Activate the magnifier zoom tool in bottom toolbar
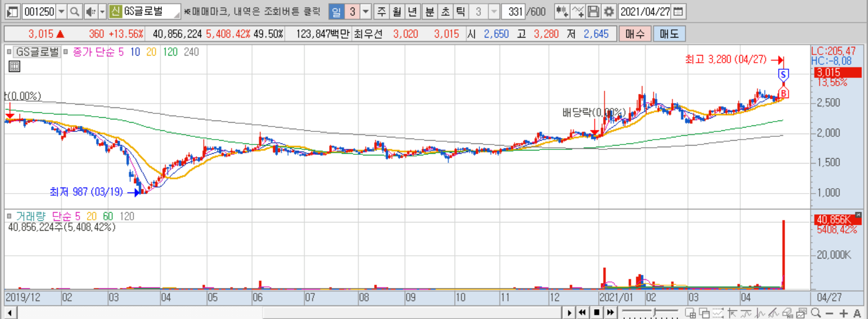 (x=816, y=313)
